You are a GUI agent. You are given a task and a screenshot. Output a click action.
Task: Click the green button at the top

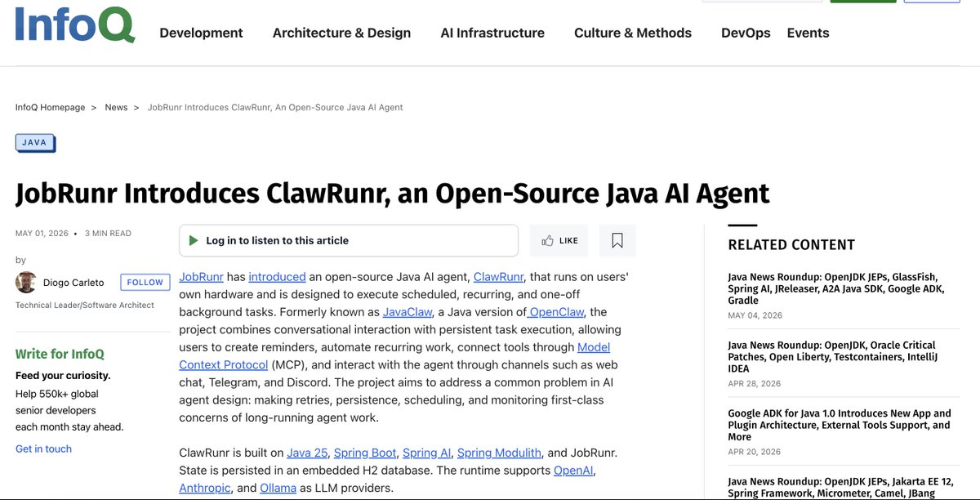pos(863,2)
